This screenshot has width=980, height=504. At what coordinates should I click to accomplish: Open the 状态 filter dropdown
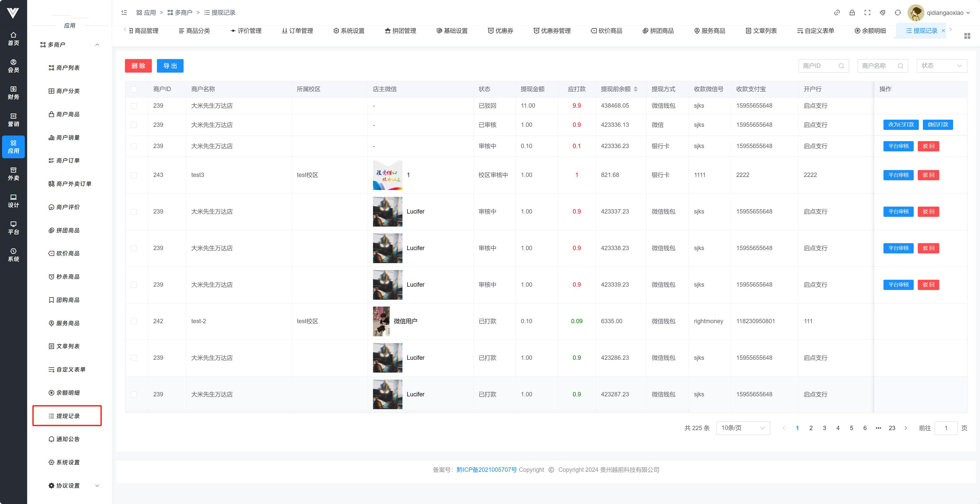[942, 66]
